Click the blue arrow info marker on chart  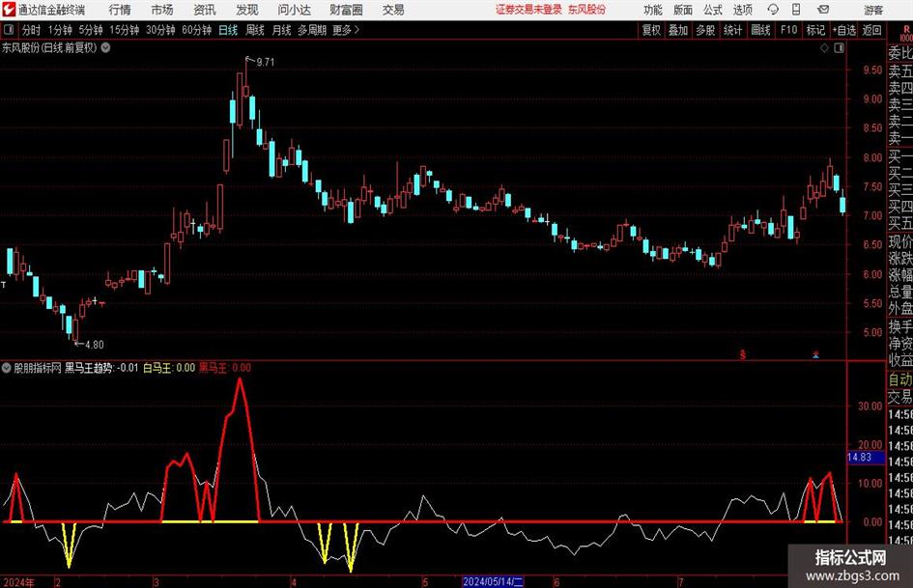[815, 354]
